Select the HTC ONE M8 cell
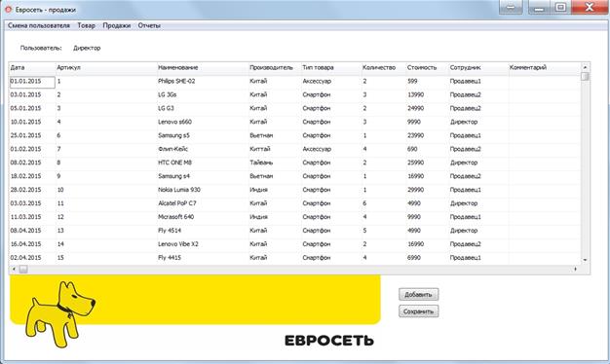This screenshot has width=610, height=364. (x=203, y=163)
